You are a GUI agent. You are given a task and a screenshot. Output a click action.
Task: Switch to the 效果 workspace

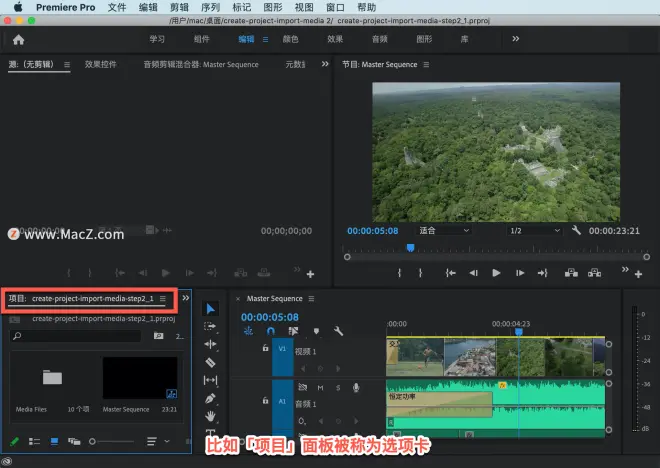tap(335, 39)
